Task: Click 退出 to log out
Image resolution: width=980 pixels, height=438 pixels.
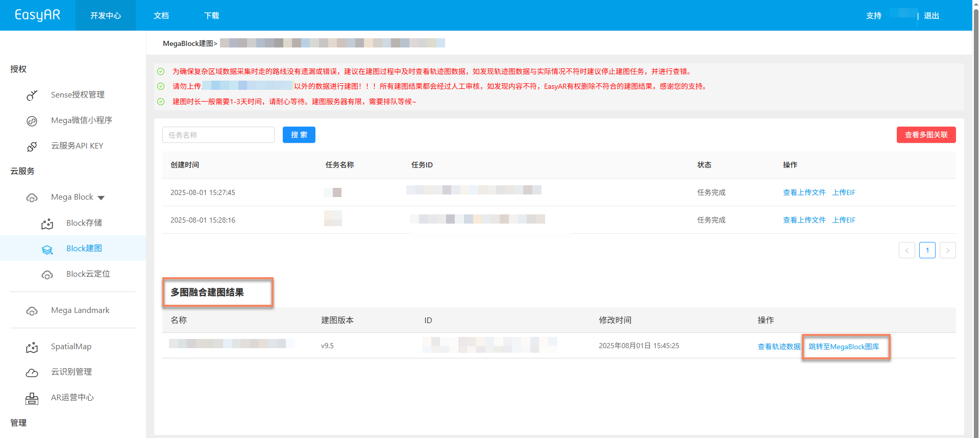Action: [932, 15]
